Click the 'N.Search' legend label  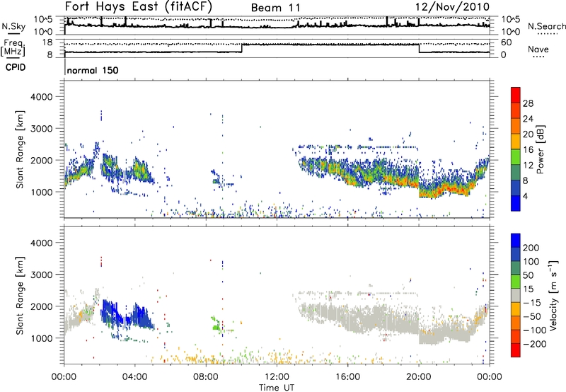[x=546, y=26]
